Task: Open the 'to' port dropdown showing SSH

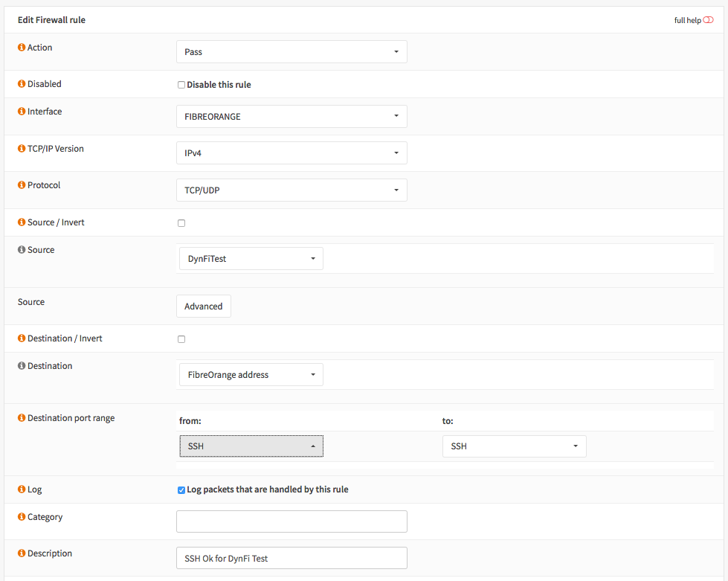Action: click(x=515, y=446)
